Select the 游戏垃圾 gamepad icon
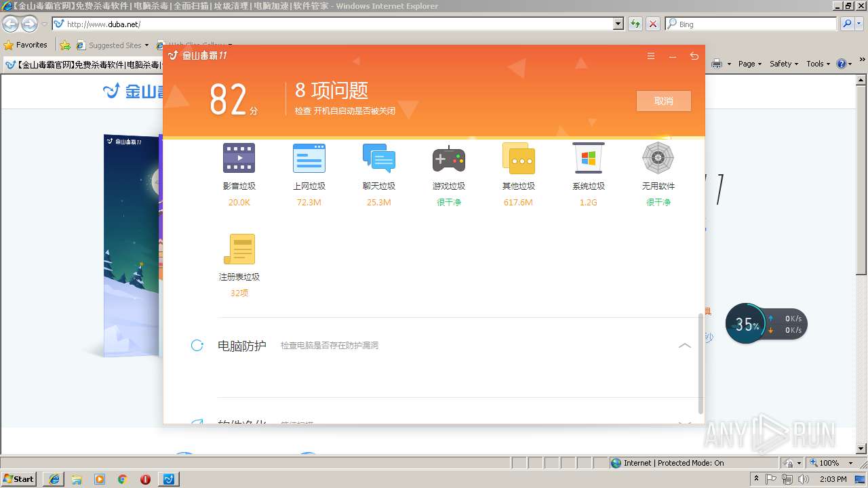This screenshot has width=868, height=488. [449, 159]
